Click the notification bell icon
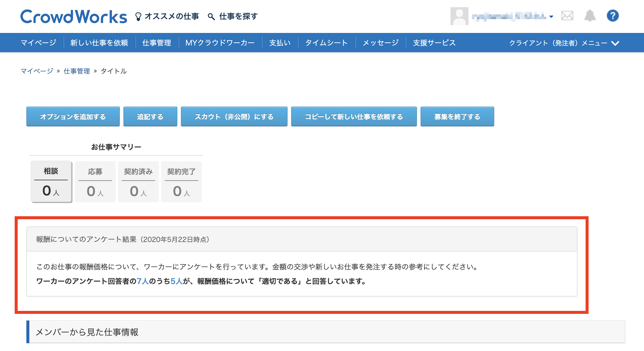This screenshot has width=644, height=351. [590, 16]
